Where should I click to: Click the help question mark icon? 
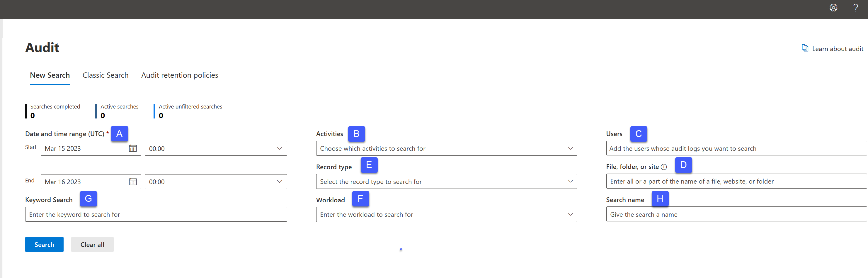(x=855, y=7)
